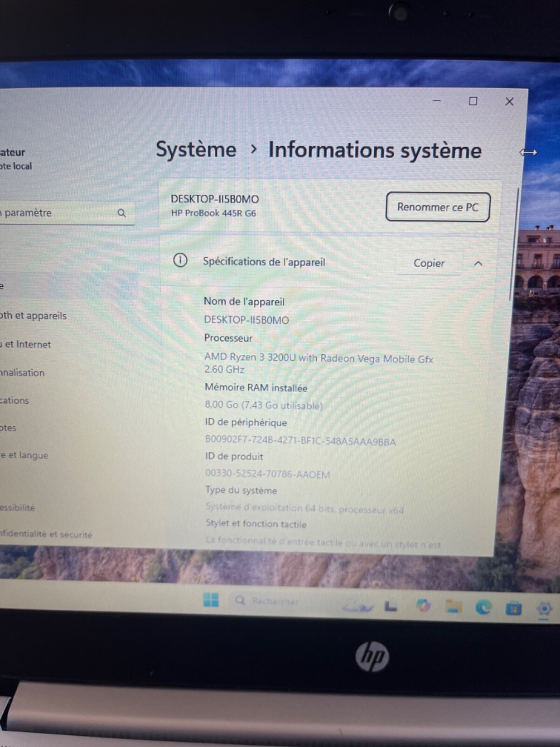The height and width of the screenshot is (747, 560).
Task: Click device ID B00902F7-724B-4271 value
Action: pyautogui.click(x=300, y=441)
